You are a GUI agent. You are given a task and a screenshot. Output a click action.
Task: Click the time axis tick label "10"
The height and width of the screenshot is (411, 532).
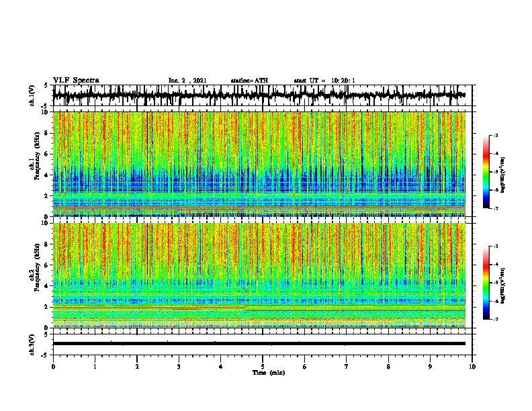pos(472,367)
